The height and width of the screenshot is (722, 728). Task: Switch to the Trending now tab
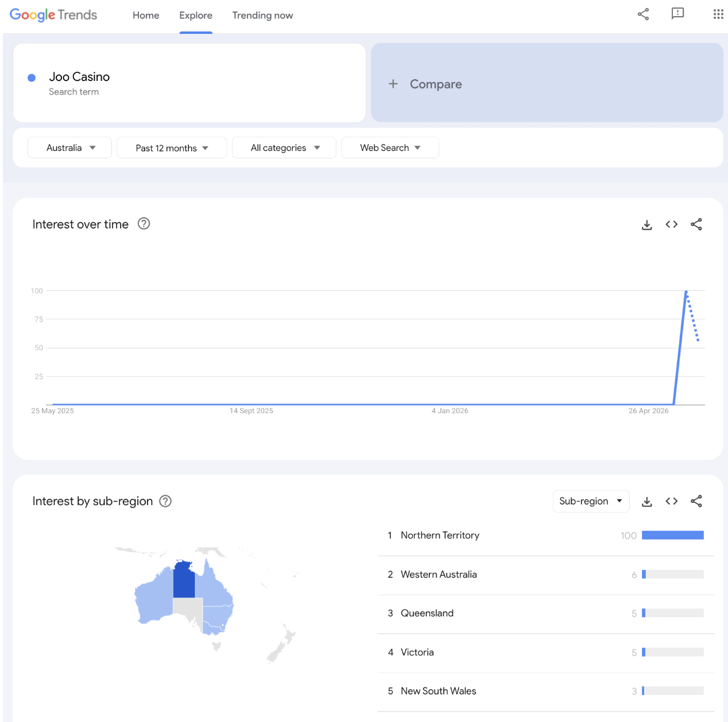[262, 15]
